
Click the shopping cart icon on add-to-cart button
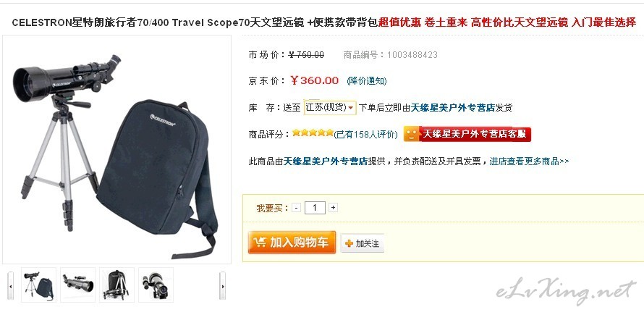point(260,242)
